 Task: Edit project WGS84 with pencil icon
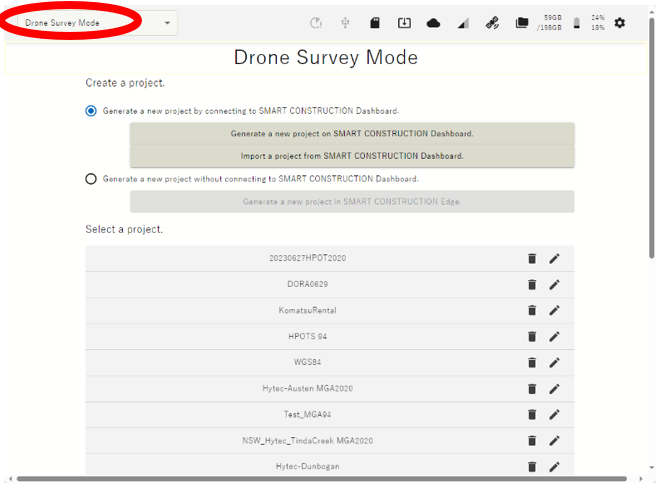554,363
